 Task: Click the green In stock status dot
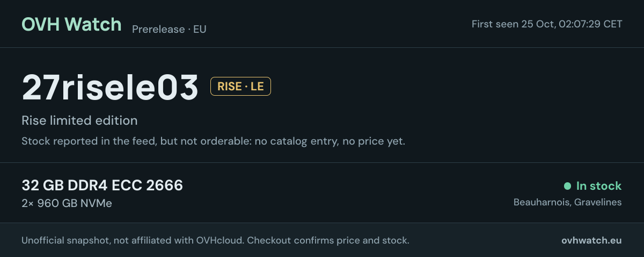coord(567,186)
